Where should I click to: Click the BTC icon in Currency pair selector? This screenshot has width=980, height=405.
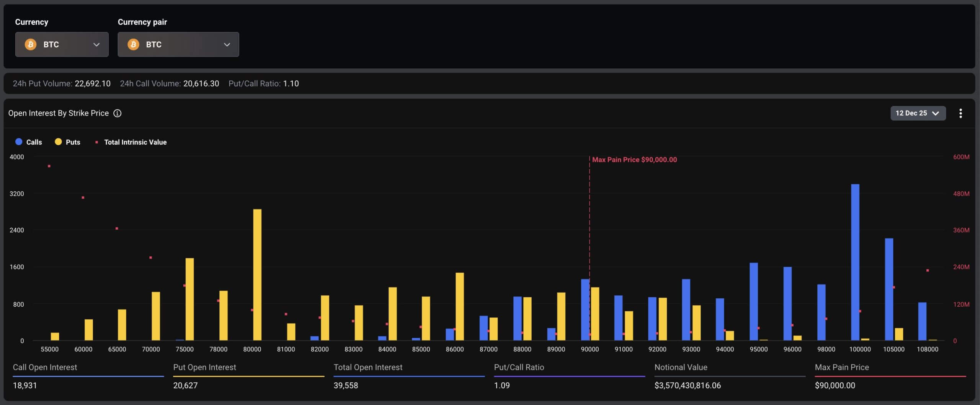point(134,44)
